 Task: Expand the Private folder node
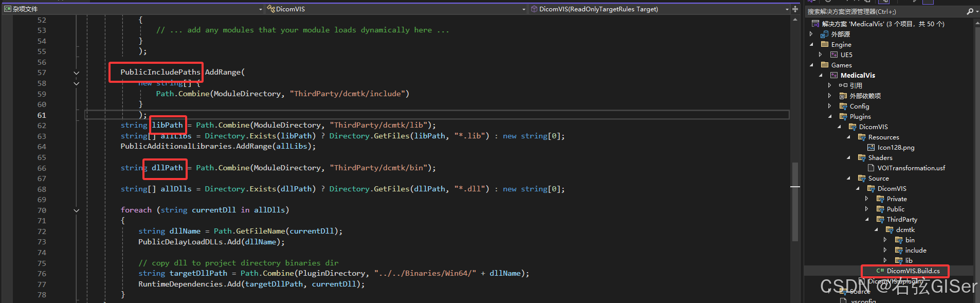pos(866,199)
